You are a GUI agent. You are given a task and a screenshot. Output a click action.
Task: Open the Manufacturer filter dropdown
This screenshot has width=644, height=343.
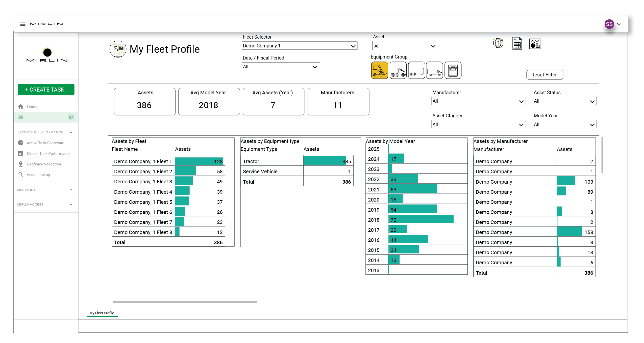point(478,101)
